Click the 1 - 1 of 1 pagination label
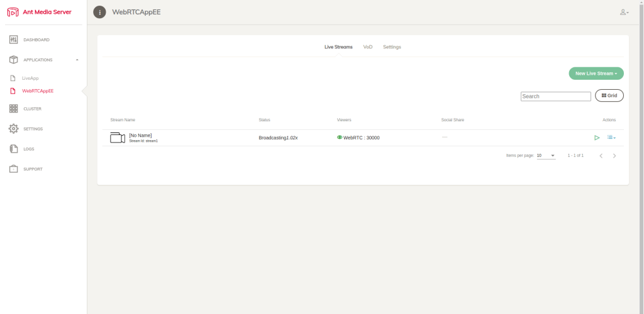The image size is (644, 314). tap(575, 156)
